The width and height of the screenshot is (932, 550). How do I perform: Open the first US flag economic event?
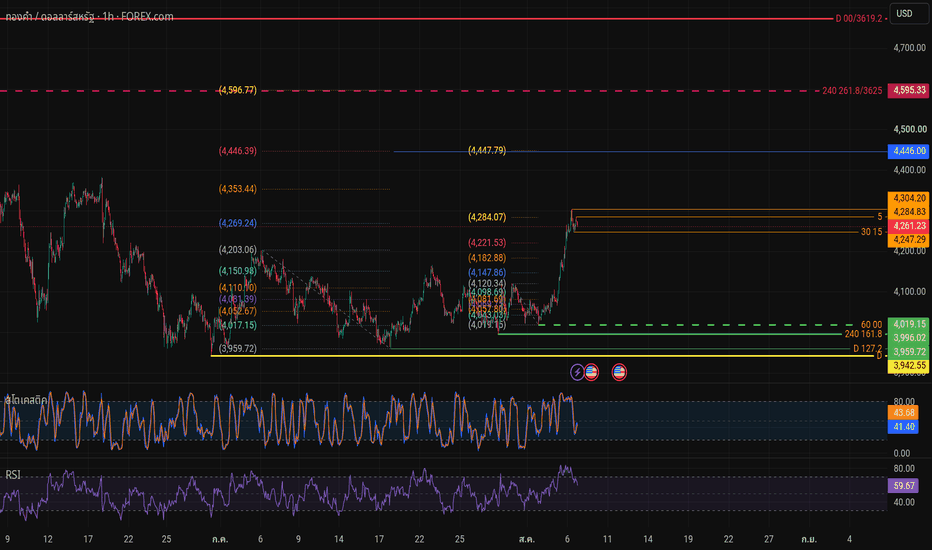(x=591, y=372)
